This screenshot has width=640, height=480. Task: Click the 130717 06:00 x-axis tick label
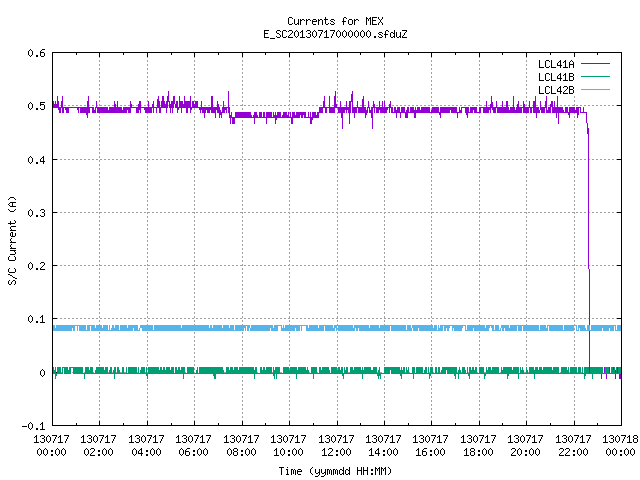[x=193, y=446]
